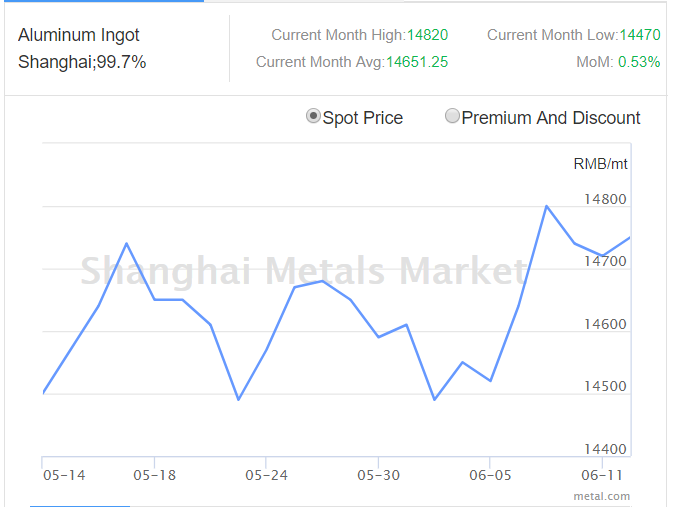
Task: Click the MoM 0.53% value
Action: 639,62
